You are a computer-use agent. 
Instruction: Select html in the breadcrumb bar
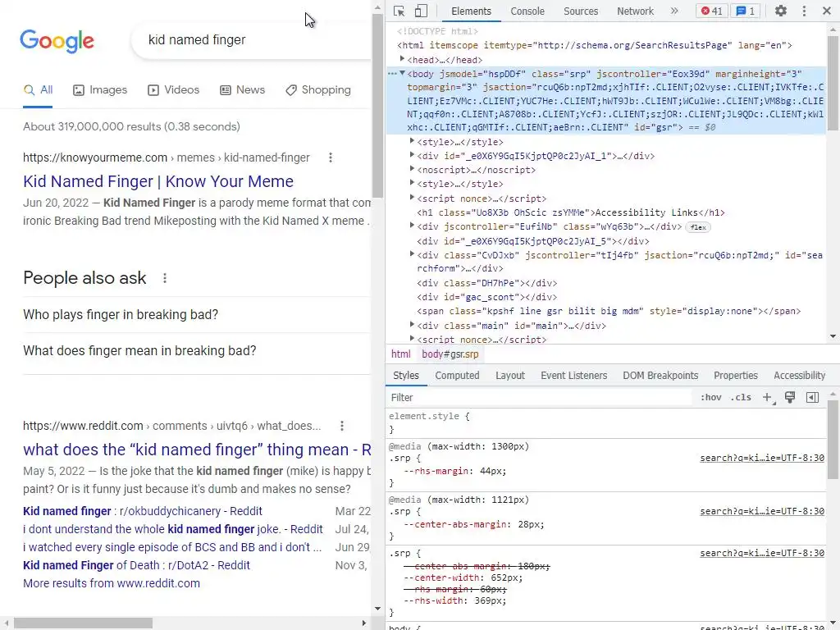pos(400,354)
